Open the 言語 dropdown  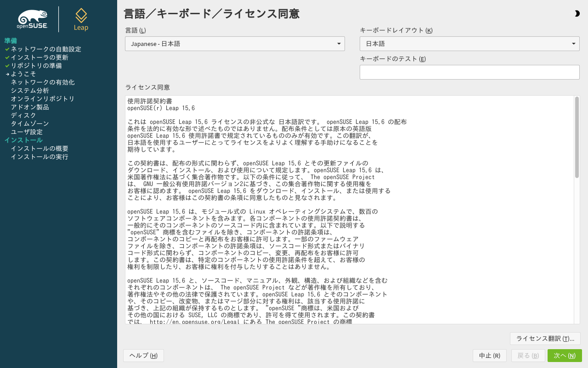(x=235, y=44)
